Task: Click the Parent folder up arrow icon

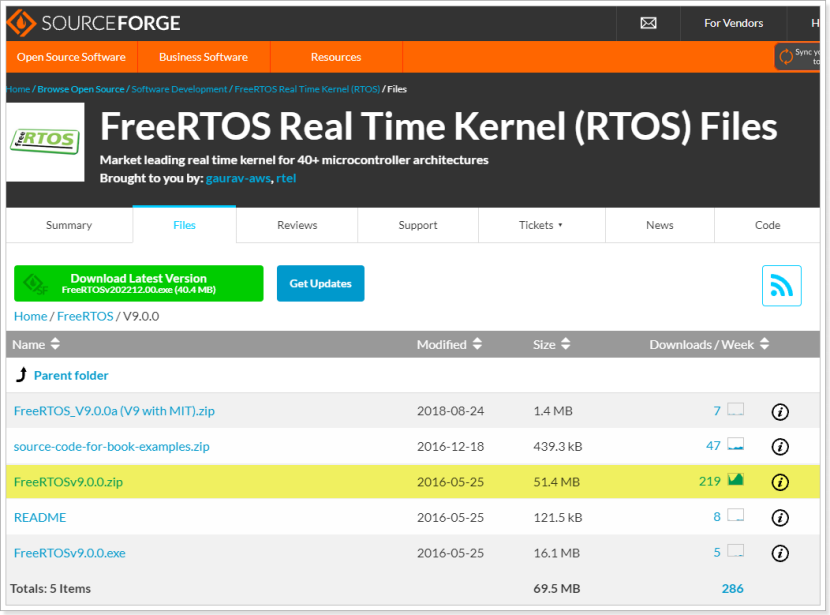Action: (21, 375)
